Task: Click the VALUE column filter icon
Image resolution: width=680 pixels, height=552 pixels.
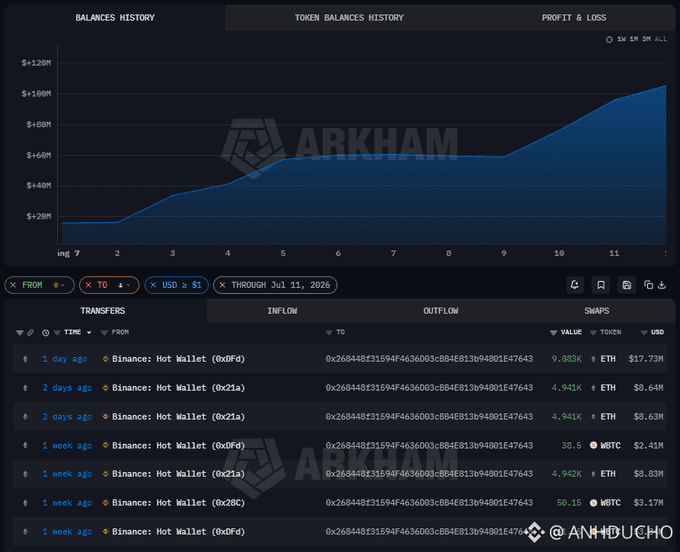Action: coord(553,333)
